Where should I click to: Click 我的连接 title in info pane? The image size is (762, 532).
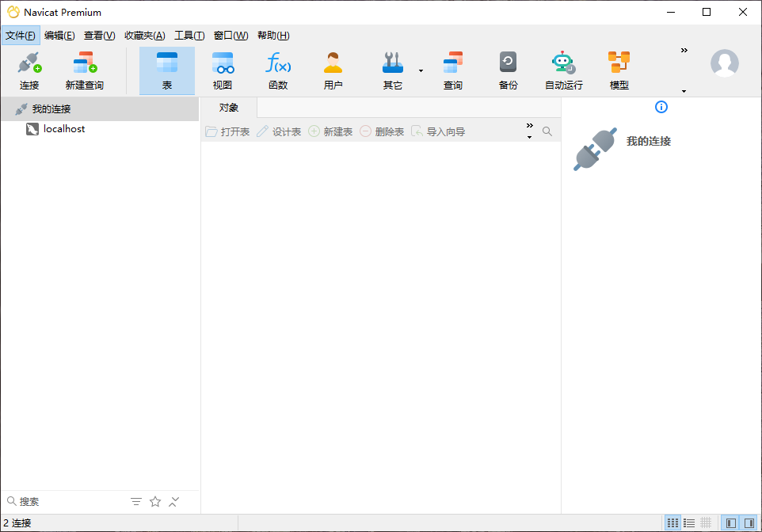(648, 142)
